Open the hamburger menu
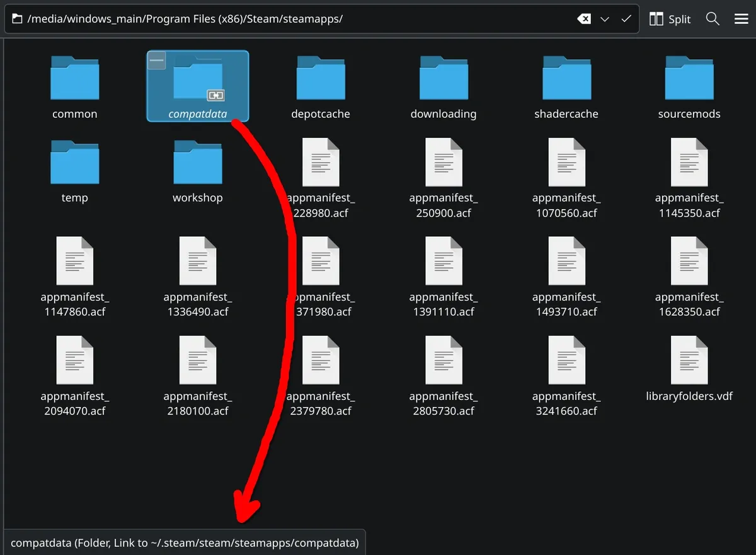This screenshot has width=756, height=555. point(741,19)
